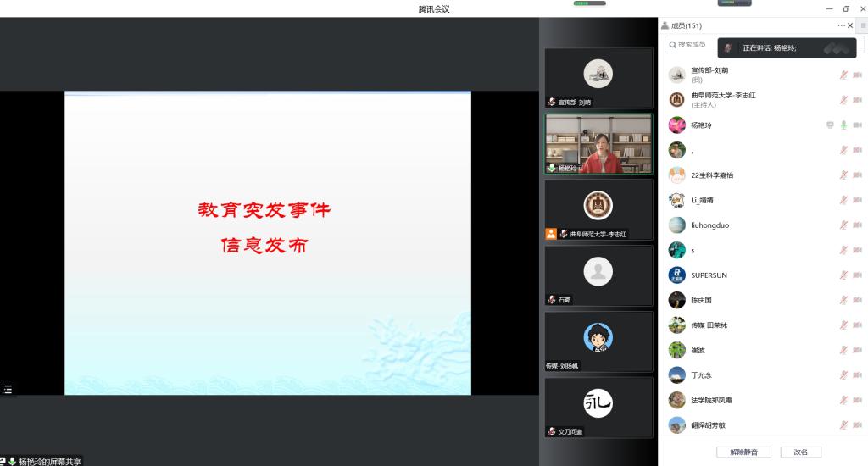Viewport: 868px width, 466px height.
Task: Expand the hamburger menu at the panel's top-right
Action: 863,25
